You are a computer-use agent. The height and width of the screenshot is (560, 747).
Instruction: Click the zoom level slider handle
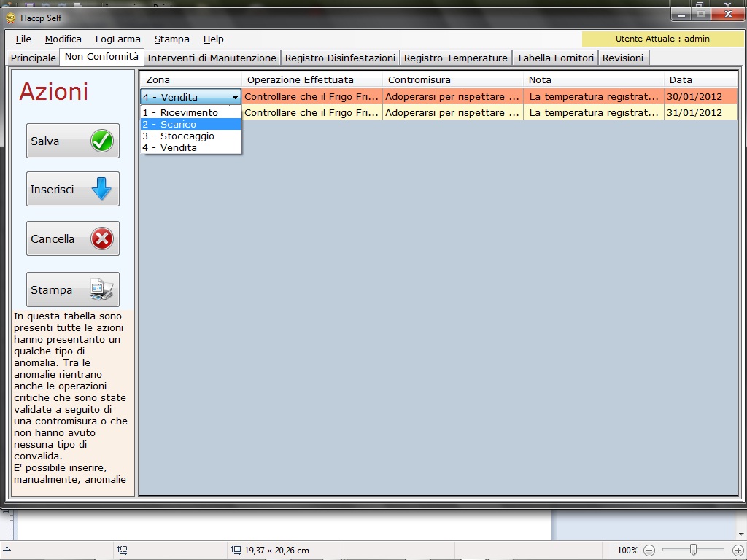tap(693, 550)
